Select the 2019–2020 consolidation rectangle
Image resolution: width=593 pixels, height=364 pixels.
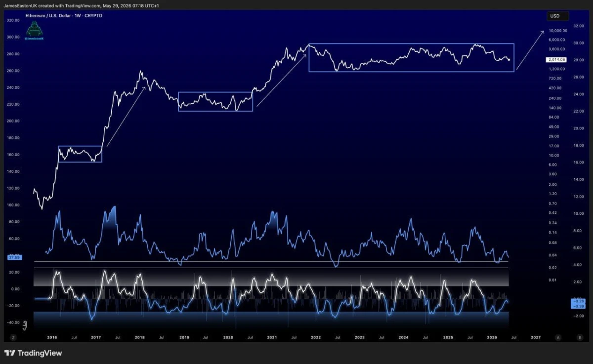coord(215,101)
